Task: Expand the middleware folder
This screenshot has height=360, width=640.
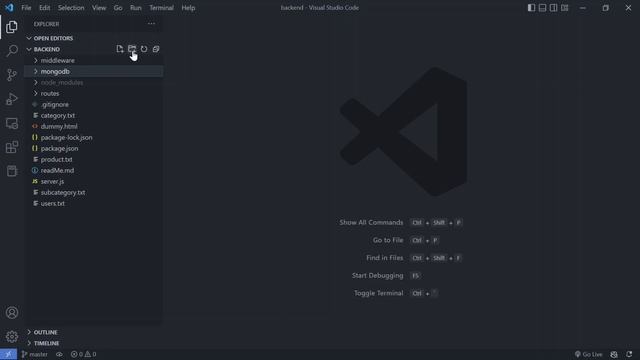Action: point(94,60)
